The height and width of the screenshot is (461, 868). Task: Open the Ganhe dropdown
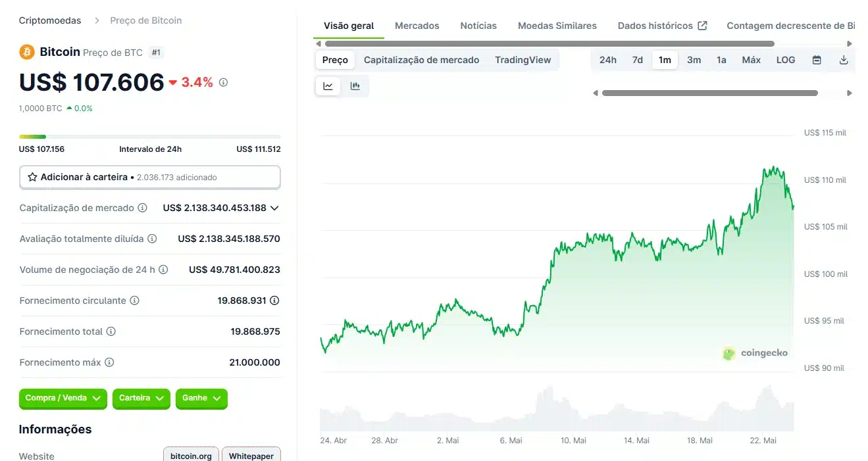pos(201,399)
